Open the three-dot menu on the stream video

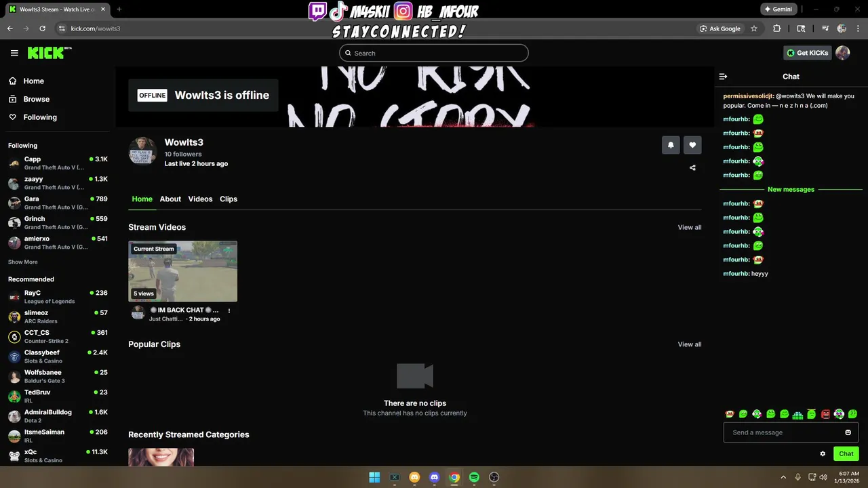click(x=229, y=311)
